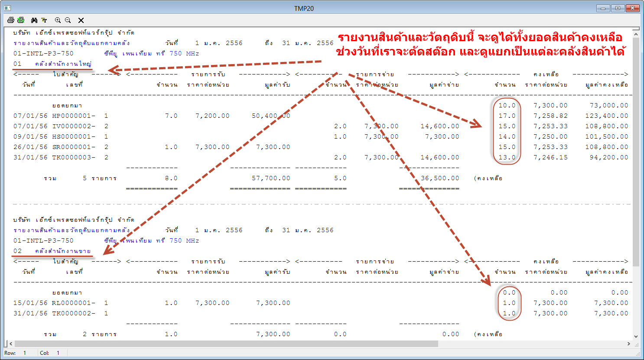The width and height of the screenshot is (644, 360).
Task: Minimize the TMP20 window
Action: 603,8
